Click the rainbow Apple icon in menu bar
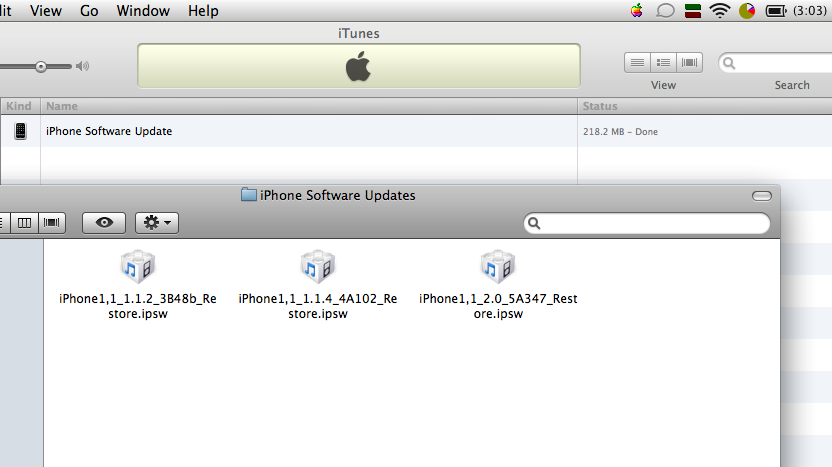The height and width of the screenshot is (467, 832). point(637,11)
